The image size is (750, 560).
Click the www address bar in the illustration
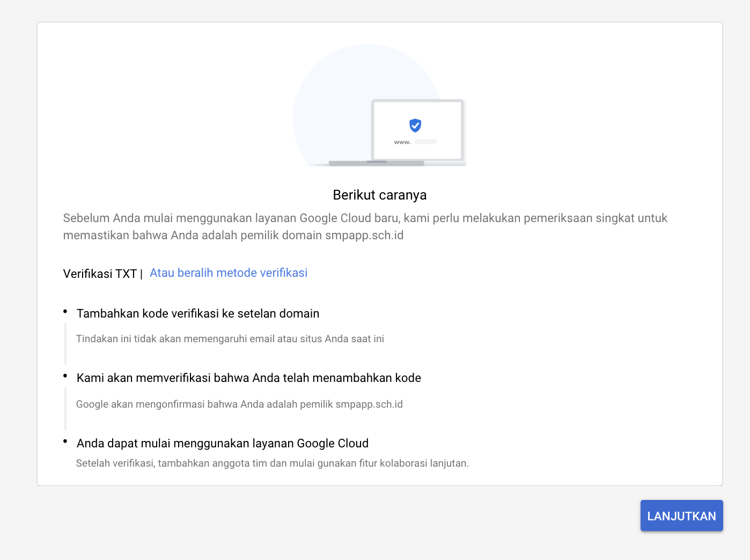coord(416,142)
